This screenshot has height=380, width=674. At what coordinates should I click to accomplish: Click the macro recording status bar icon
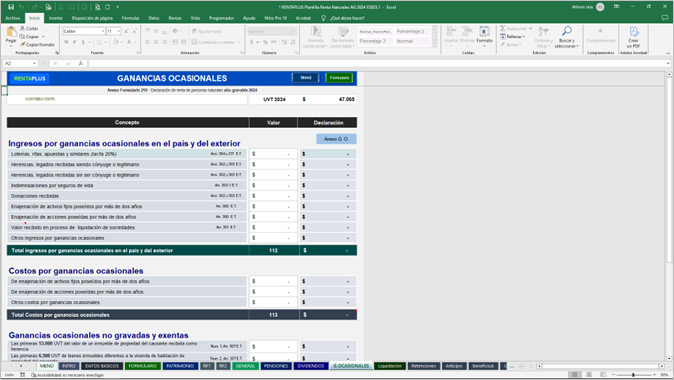click(x=22, y=375)
